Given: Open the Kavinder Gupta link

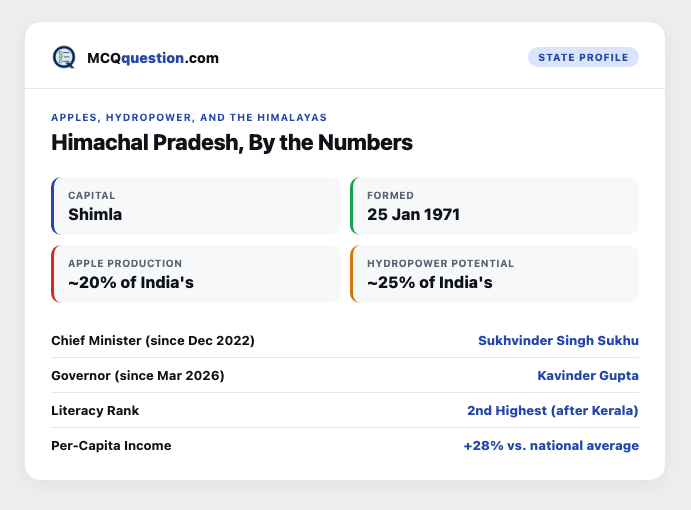Looking at the screenshot, I should click(x=588, y=376).
